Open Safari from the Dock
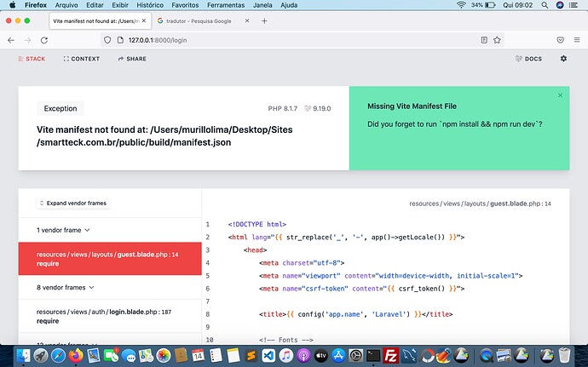The height and width of the screenshot is (367, 588). (x=58, y=355)
